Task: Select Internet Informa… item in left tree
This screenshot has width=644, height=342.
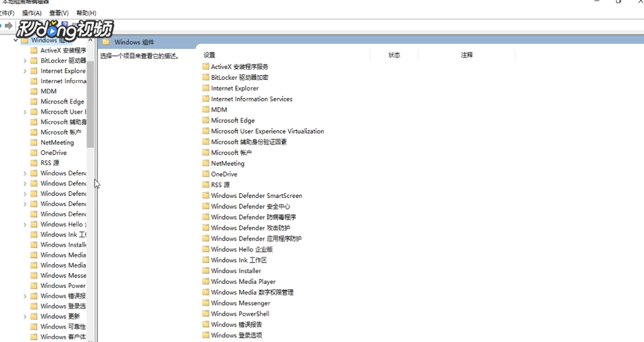Action: [x=63, y=81]
